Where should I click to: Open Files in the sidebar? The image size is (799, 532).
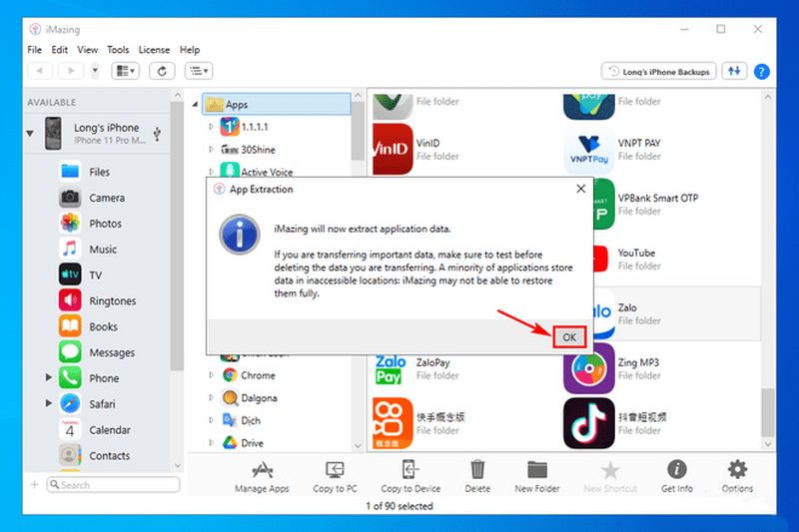tap(99, 172)
